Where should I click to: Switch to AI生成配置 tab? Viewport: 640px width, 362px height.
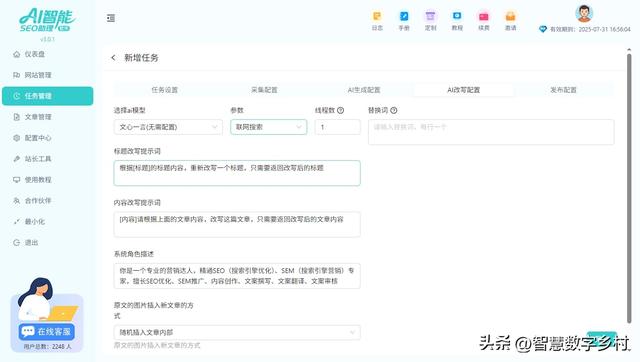coord(364,90)
